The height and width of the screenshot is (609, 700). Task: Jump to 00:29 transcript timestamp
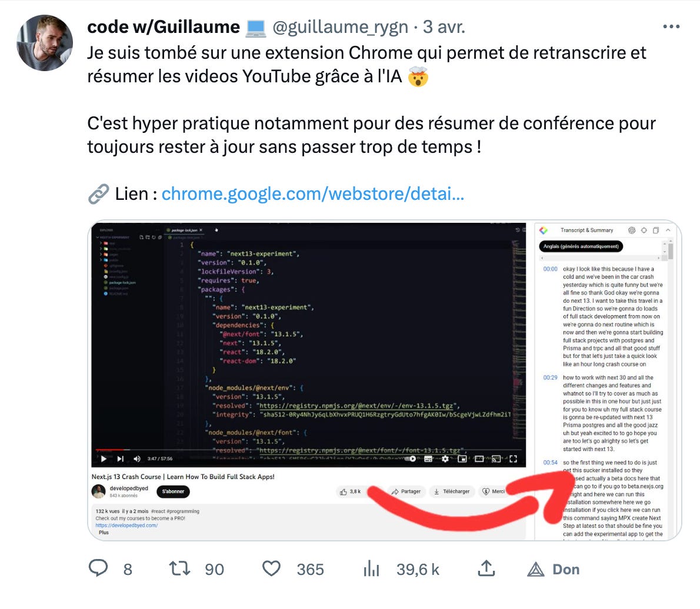[x=550, y=377]
